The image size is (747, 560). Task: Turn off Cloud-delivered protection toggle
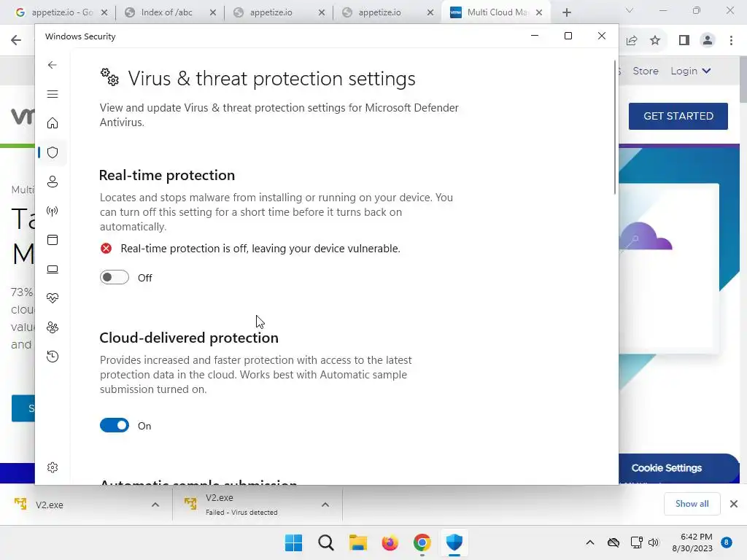pyautogui.click(x=115, y=425)
